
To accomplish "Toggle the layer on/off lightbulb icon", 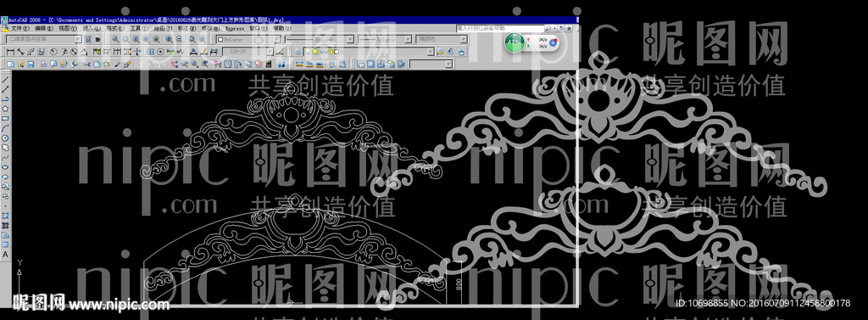I will click(x=308, y=52).
